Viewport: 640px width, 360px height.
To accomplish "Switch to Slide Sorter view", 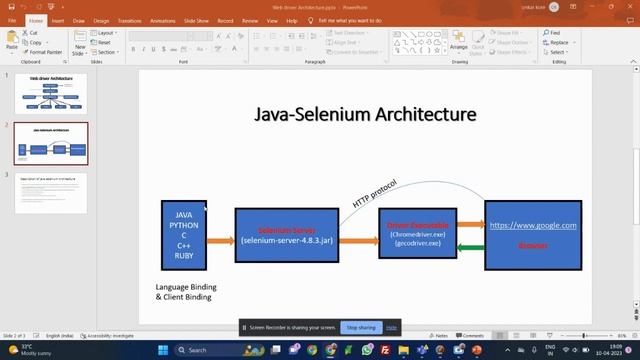I will 516,336.
